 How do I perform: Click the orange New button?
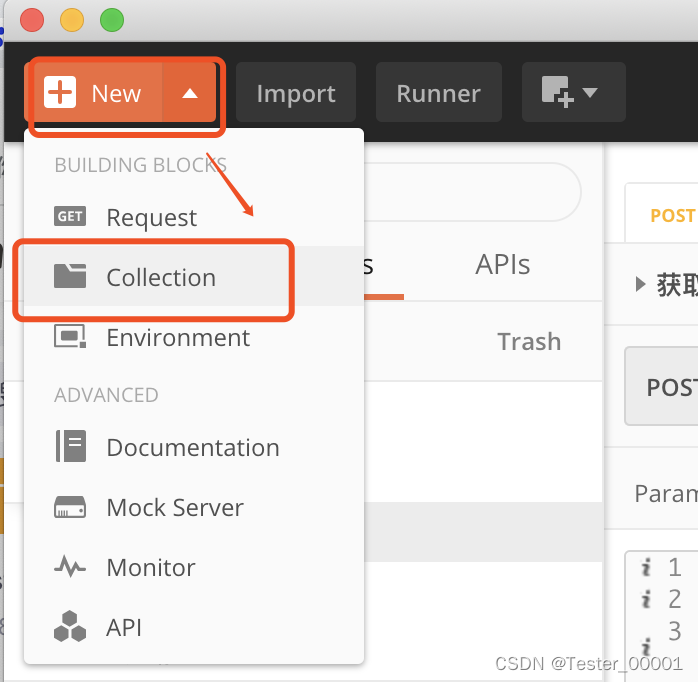point(93,92)
